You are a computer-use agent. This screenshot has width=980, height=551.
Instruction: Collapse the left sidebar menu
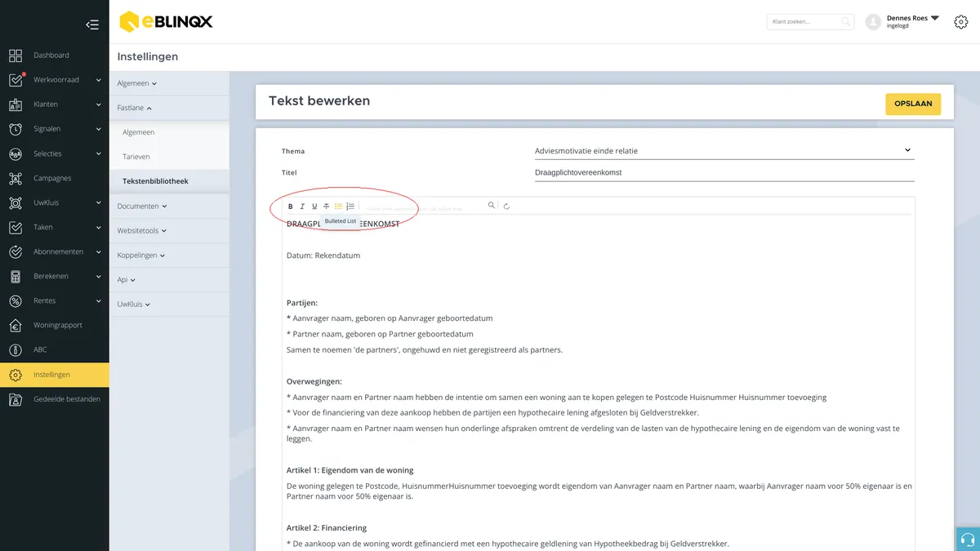92,24
